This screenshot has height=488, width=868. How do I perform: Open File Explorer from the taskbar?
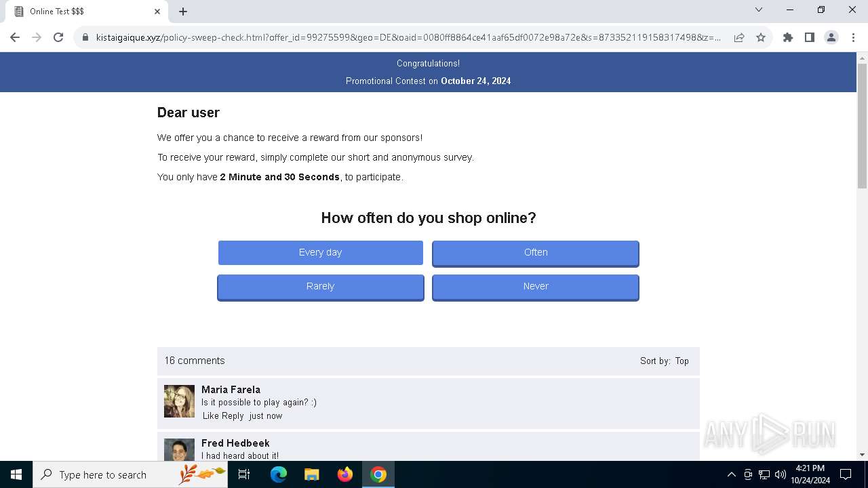click(312, 474)
